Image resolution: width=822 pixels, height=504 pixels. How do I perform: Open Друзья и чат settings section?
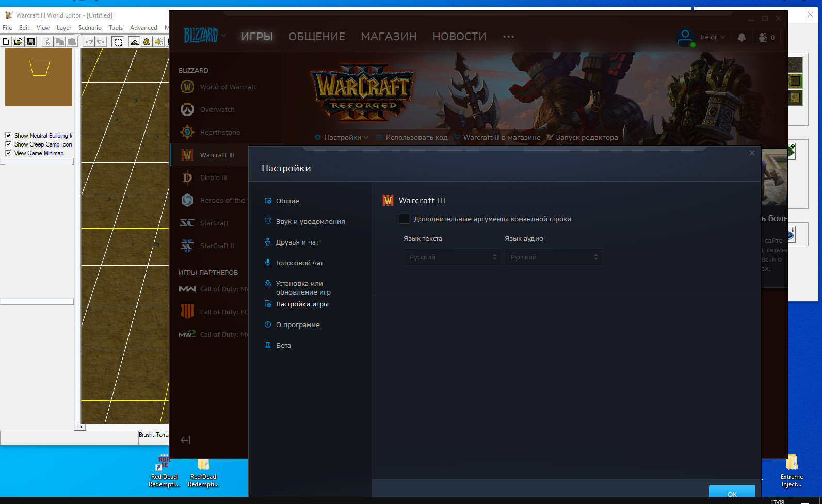pos(292,242)
